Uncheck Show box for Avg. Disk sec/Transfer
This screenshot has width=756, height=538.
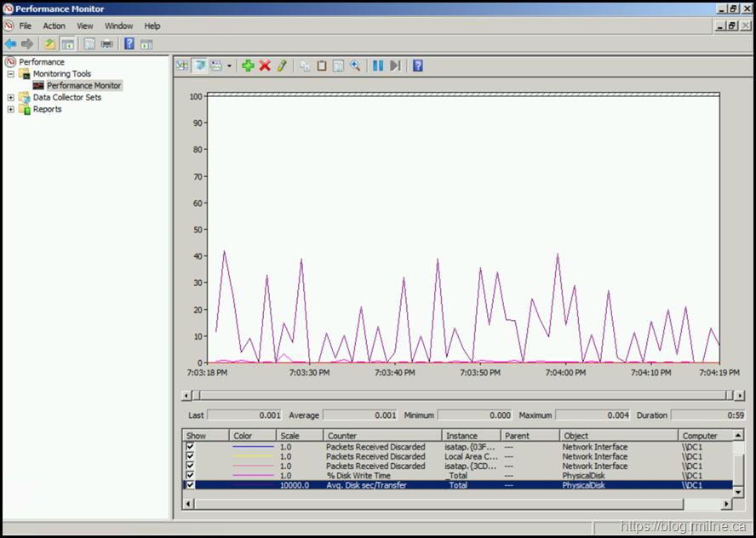click(190, 485)
